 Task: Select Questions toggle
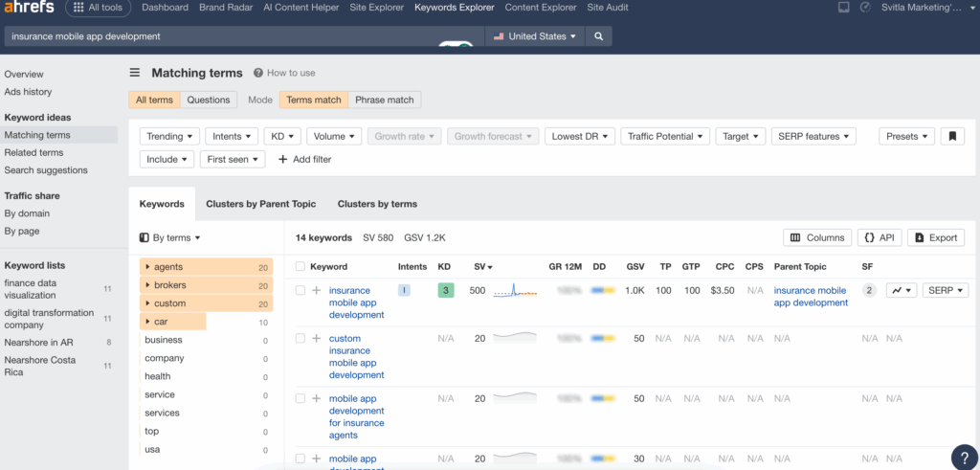pos(209,100)
